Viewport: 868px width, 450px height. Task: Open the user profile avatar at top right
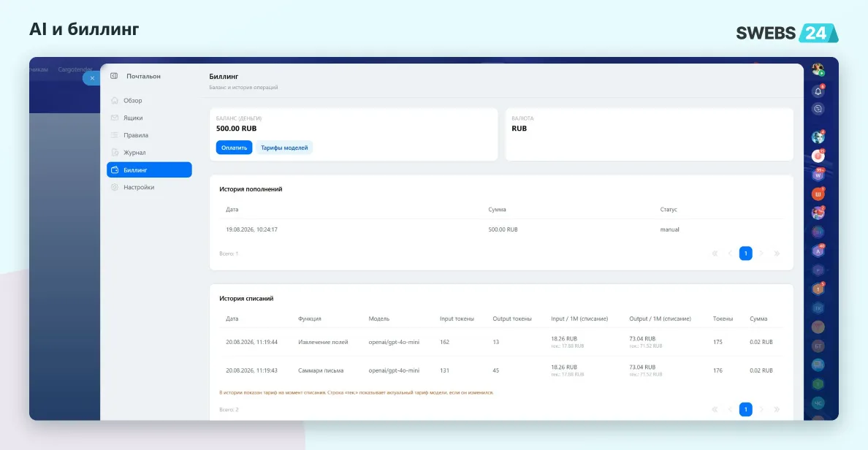[x=818, y=69]
